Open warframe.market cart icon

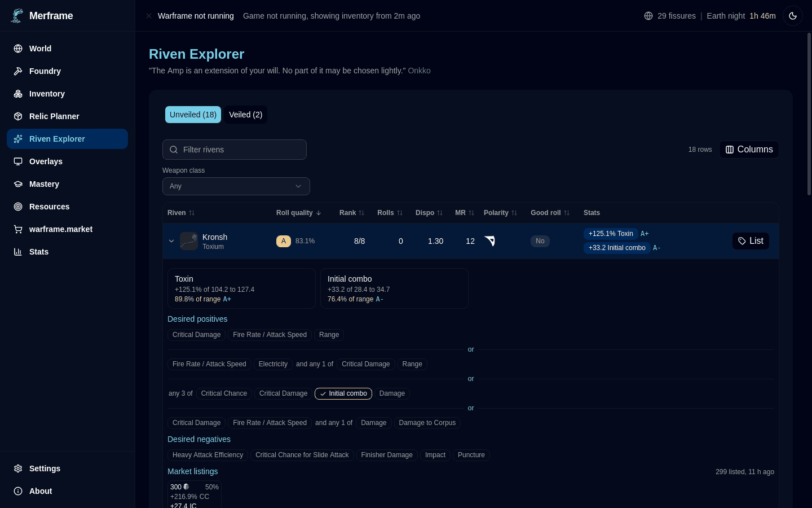(18, 229)
